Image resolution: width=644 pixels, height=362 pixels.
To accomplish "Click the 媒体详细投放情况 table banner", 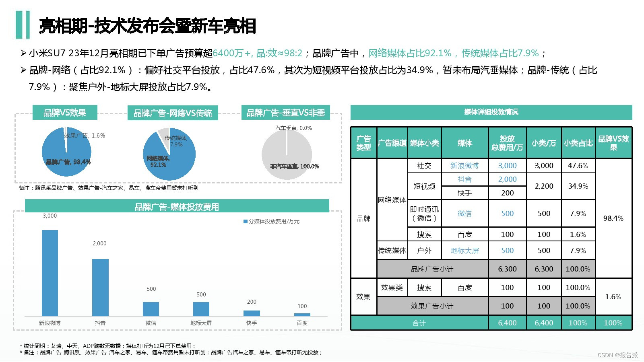I will [x=491, y=112].
